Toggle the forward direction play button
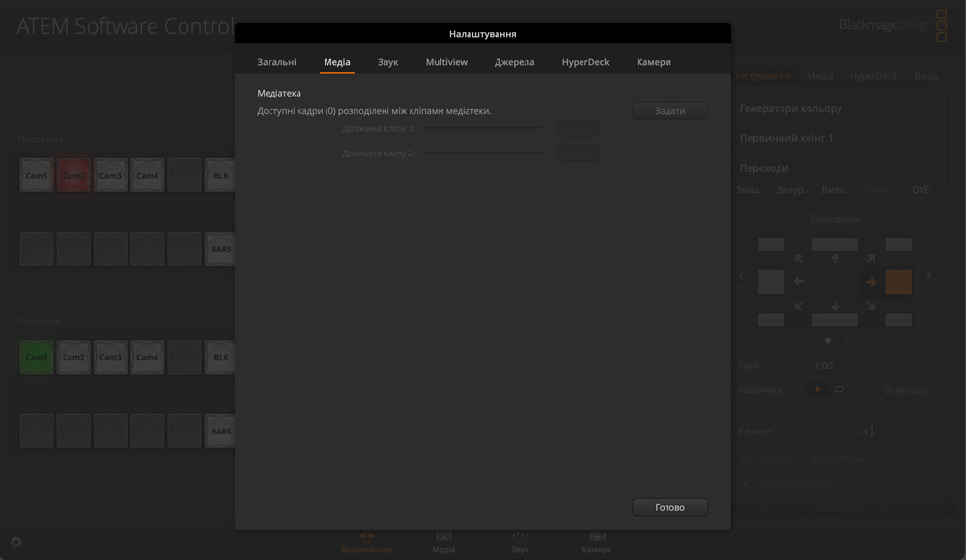This screenshot has width=966, height=560. tap(817, 389)
